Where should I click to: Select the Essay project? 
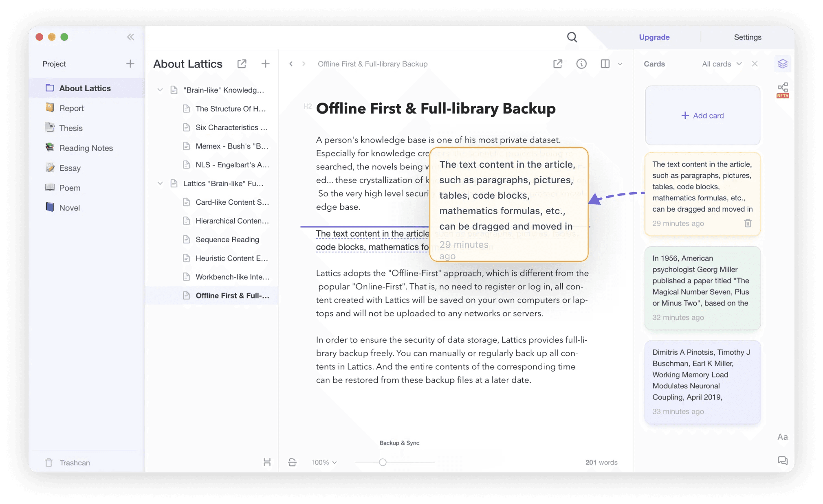click(87, 168)
